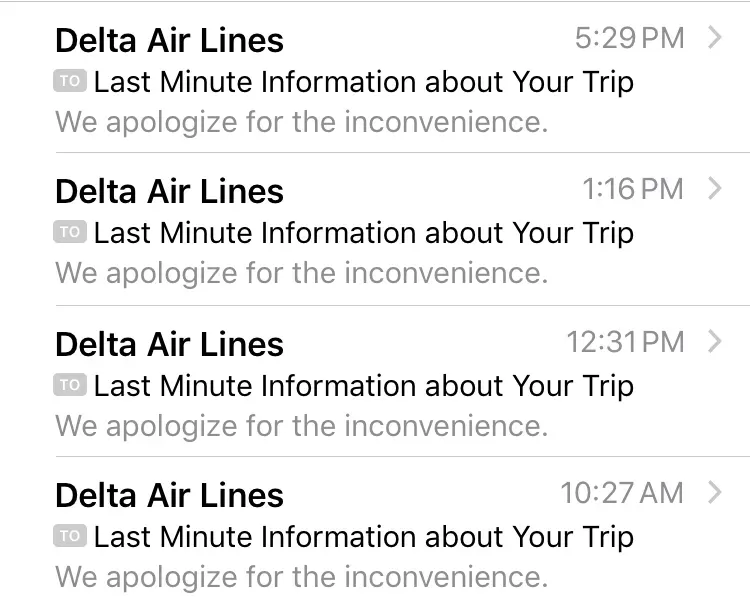Open the 5:29 PM Last Minute Information subject
Image resolution: width=750 pixels, height=609 pixels.
coord(364,82)
